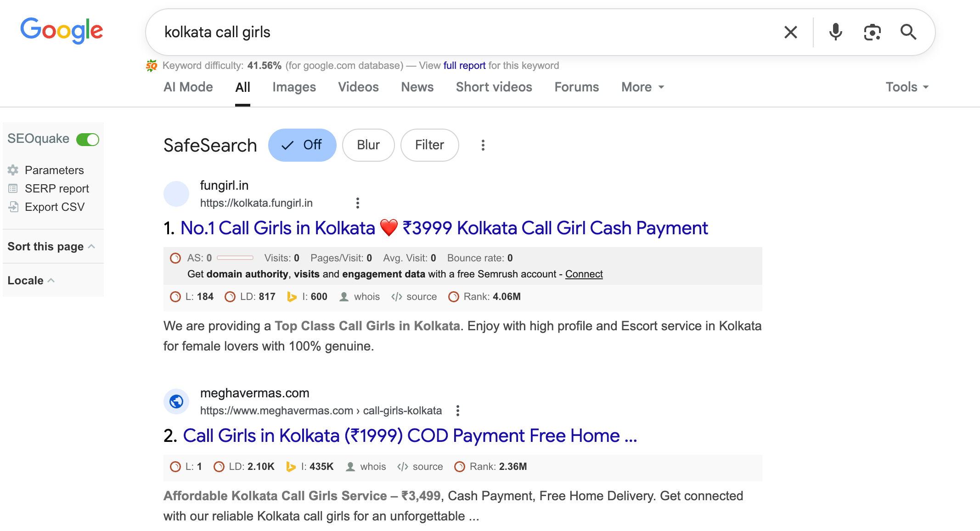Screen dimensions: 980x531
Task: Click the meghavermas.com site name
Action: click(x=255, y=393)
